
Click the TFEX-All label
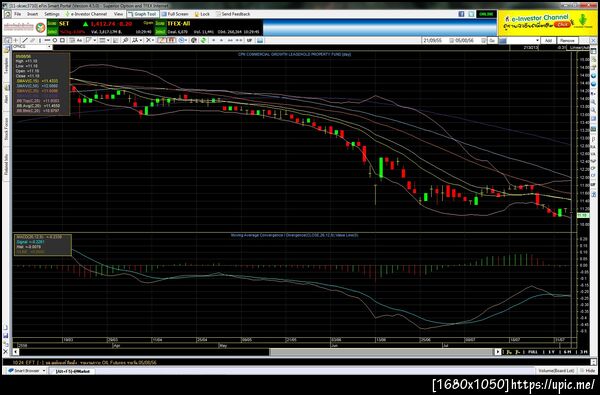pyautogui.click(x=178, y=23)
